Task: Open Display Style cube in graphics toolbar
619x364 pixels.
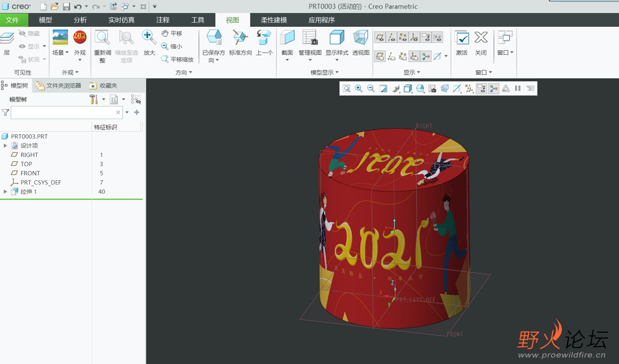Action: tap(408, 88)
